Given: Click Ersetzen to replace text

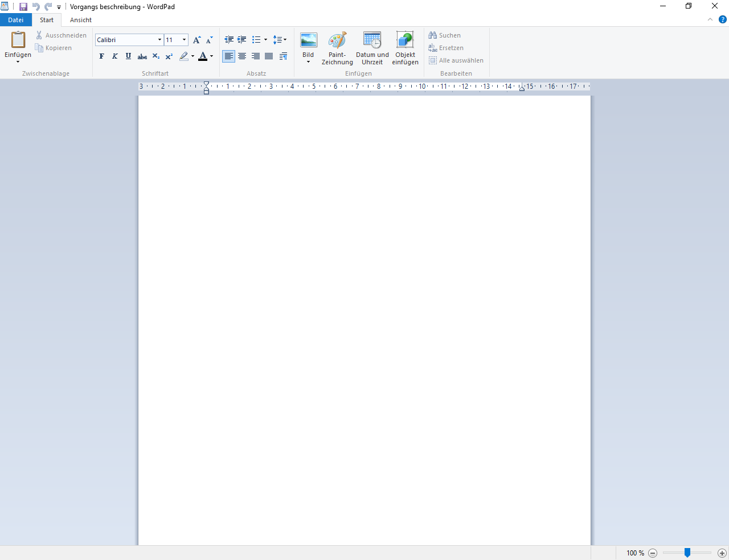Looking at the screenshot, I should pyautogui.click(x=446, y=48).
